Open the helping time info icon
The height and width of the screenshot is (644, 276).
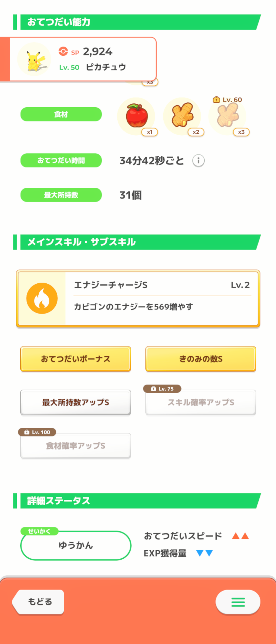click(x=198, y=160)
